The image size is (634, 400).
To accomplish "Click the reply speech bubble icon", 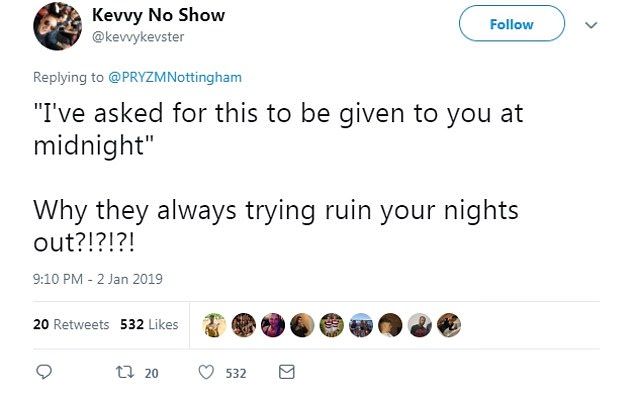I will [x=43, y=373].
